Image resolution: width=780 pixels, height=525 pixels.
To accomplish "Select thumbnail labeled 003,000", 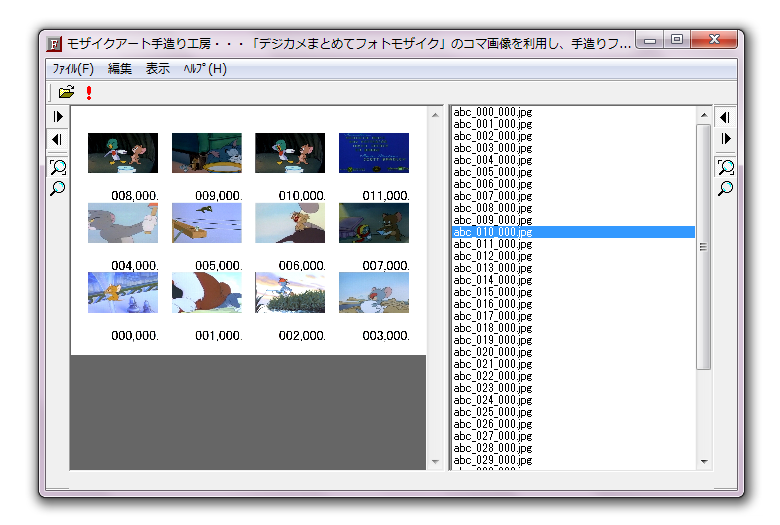I will point(374,293).
